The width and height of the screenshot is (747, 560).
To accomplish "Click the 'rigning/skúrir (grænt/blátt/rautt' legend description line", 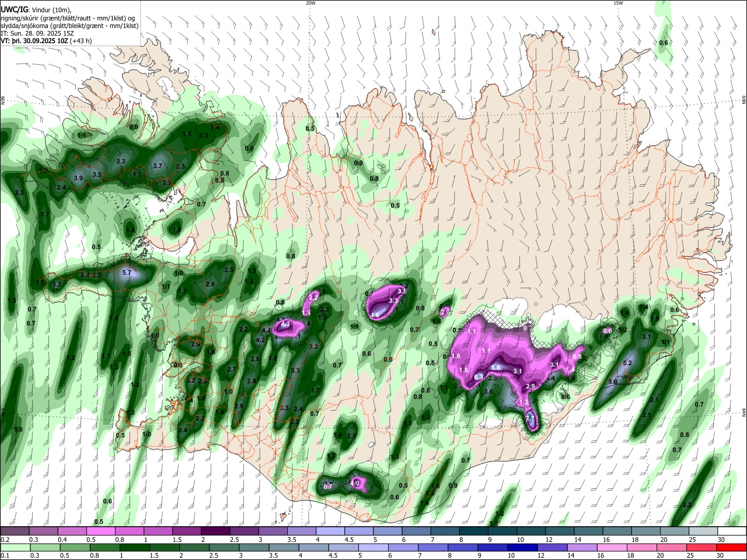I will coord(69,17).
